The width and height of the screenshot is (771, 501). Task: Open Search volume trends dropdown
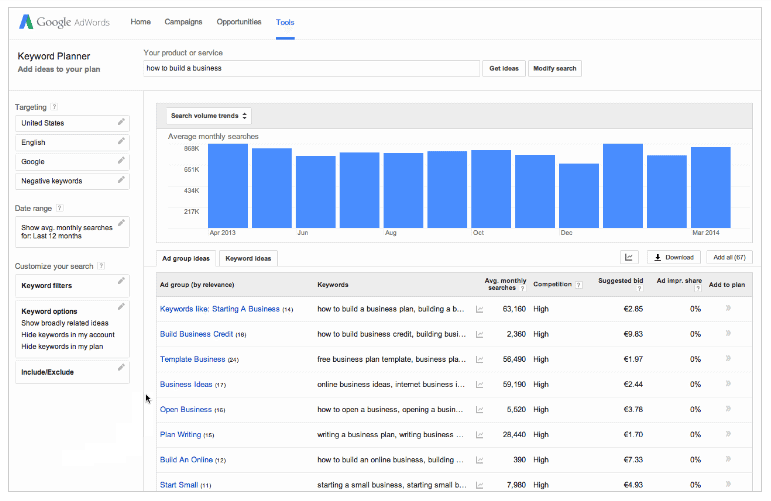(208, 116)
